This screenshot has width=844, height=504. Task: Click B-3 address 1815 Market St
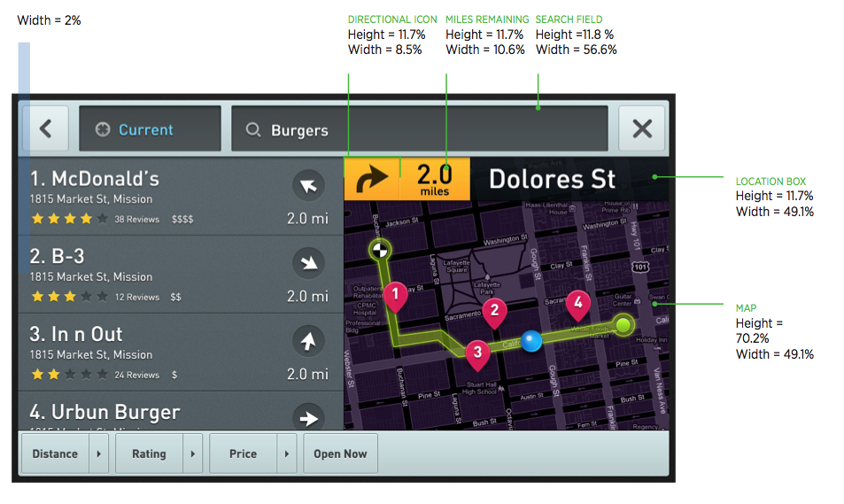[x=91, y=276]
